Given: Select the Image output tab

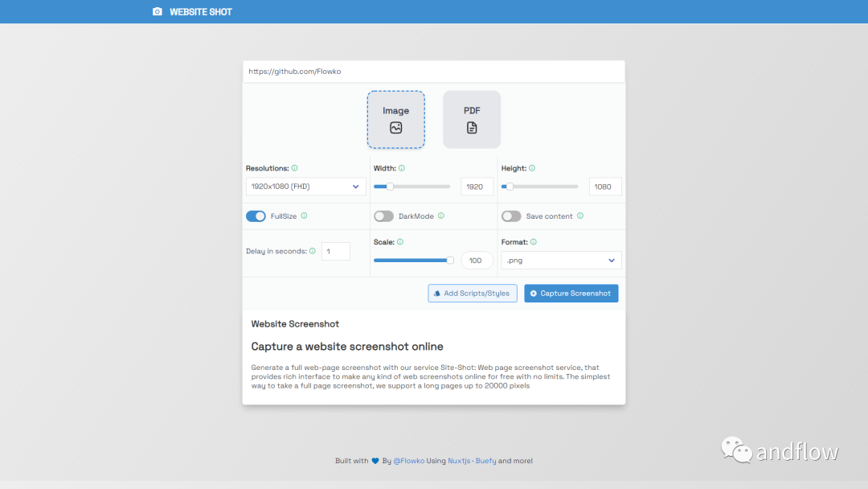Looking at the screenshot, I should (x=395, y=120).
